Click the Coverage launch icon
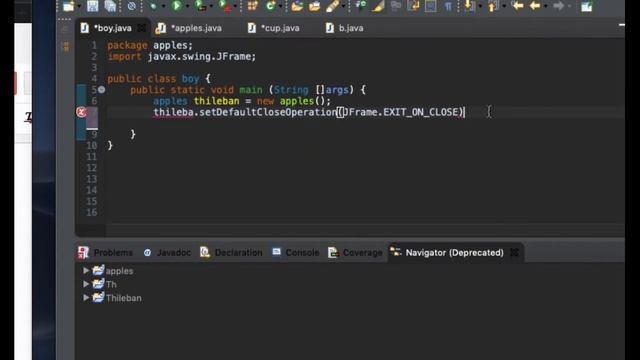Image resolution: width=640 pixels, height=360 pixels. (x=200, y=5)
